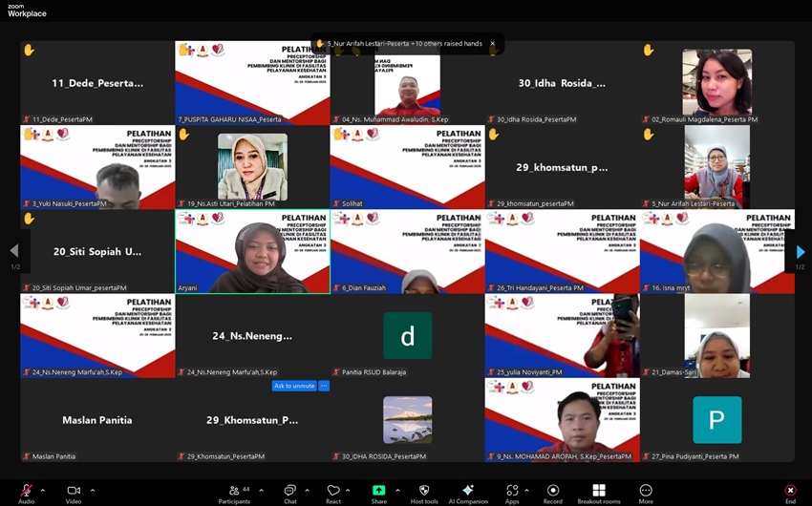Click the Ask to unmute button

pos(294,386)
